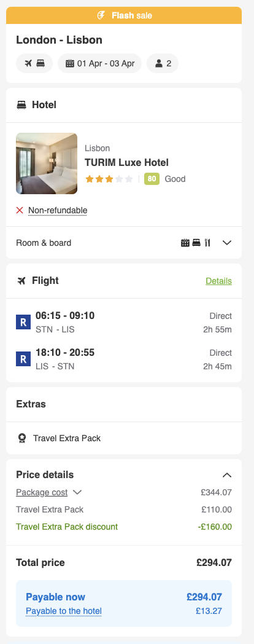The image size is (254, 644).
Task: Click the plane icon in Flight header
Action: [21, 281]
